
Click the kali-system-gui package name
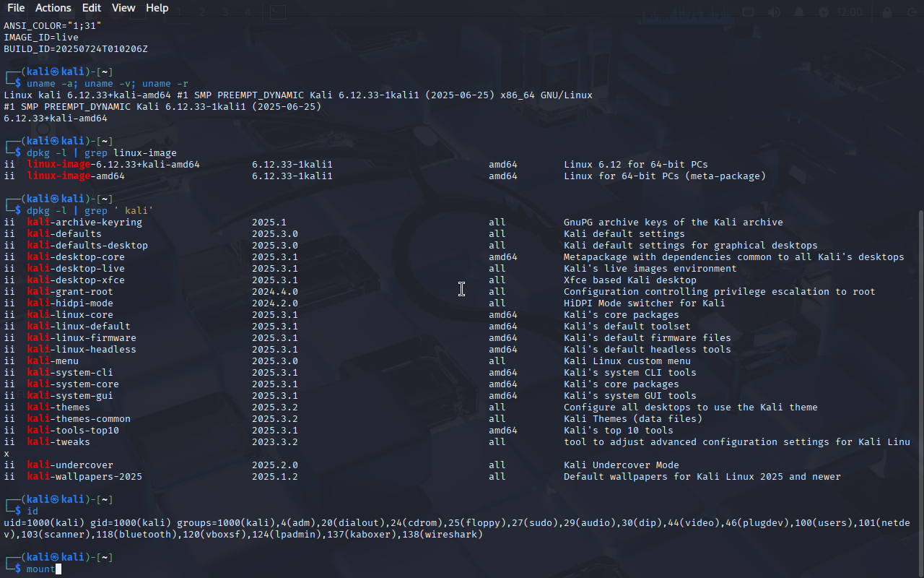pos(70,396)
